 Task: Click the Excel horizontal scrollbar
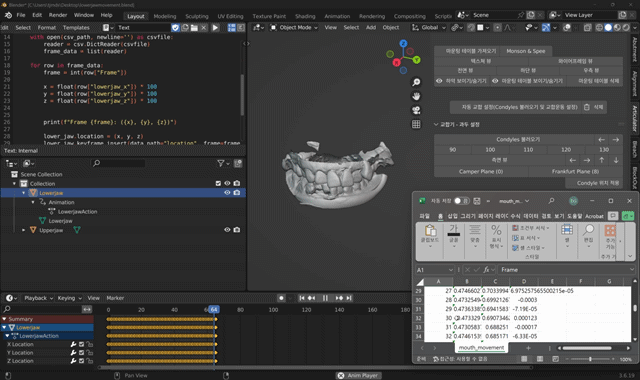[x=587, y=348]
